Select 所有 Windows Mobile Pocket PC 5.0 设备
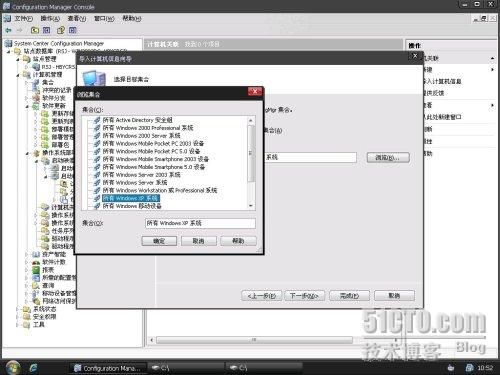This screenshot has height=375, width=500. point(151,151)
